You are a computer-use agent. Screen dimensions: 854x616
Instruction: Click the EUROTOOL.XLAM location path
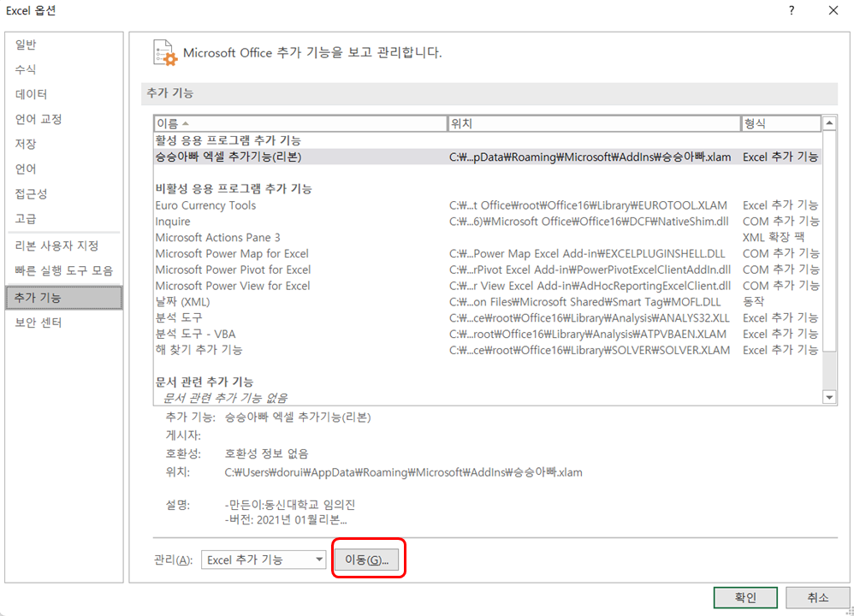click(x=588, y=205)
